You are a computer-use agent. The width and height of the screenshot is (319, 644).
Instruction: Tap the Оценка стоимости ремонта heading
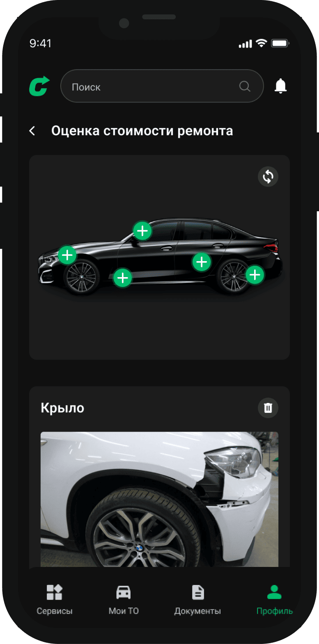[x=142, y=131]
